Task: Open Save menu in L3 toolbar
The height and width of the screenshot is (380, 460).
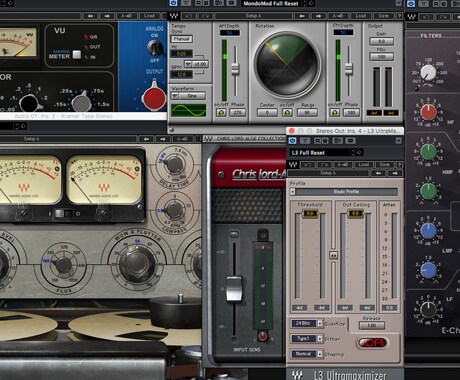Action: [x=384, y=165]
